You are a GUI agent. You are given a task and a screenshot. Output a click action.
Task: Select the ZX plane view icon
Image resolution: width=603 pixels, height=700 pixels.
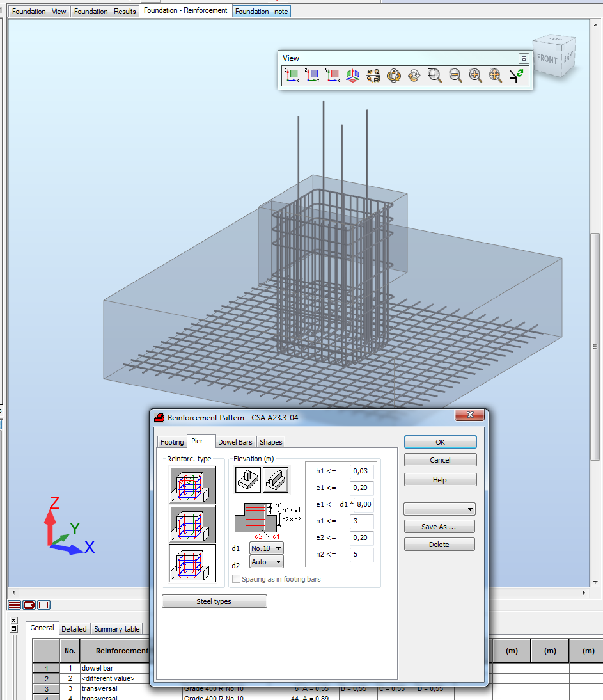292,76
